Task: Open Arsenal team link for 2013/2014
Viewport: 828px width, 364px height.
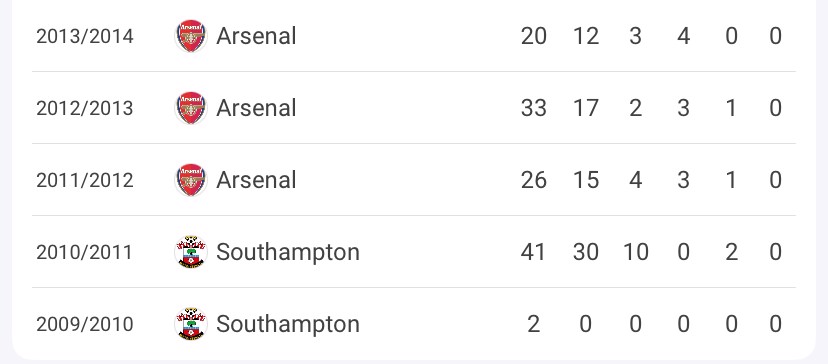Action: coord(256,36)
